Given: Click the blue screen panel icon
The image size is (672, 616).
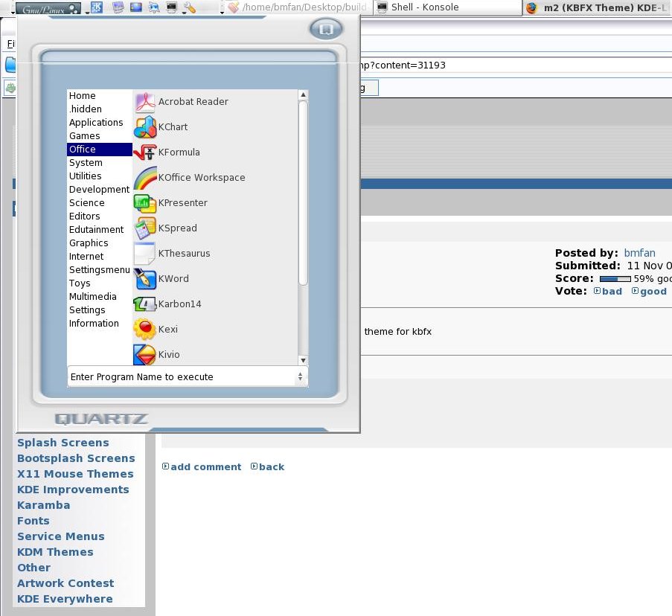Looking at the screenshot, I should pos(136,7).
